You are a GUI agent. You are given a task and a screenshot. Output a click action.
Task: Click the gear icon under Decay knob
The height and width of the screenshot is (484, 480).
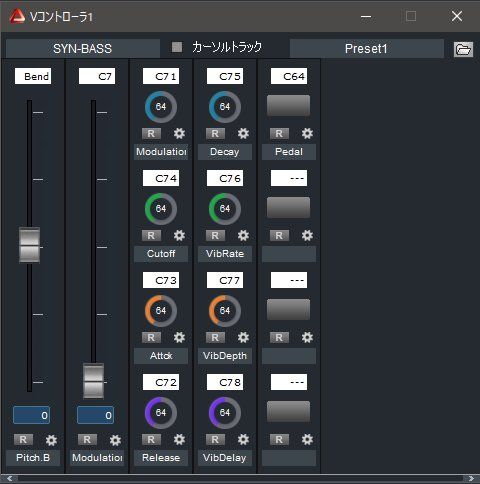(x=243, y=133)
